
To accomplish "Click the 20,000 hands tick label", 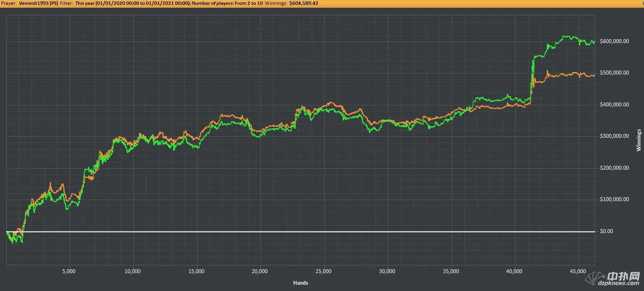I will (x=260, y=271).
